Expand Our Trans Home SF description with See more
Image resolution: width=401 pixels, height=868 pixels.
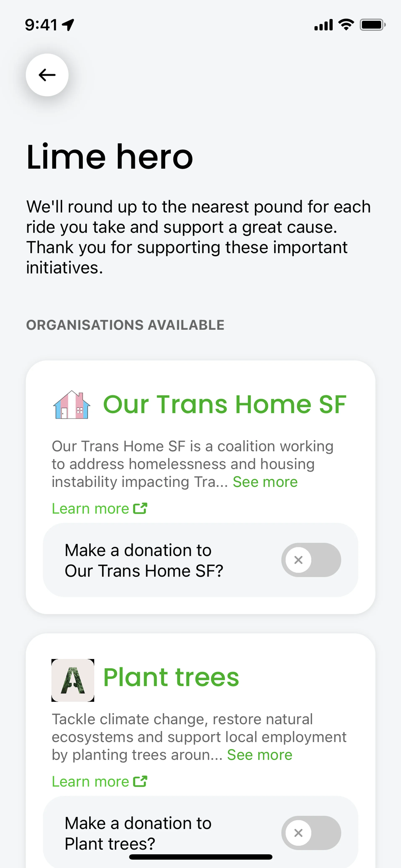265,482
